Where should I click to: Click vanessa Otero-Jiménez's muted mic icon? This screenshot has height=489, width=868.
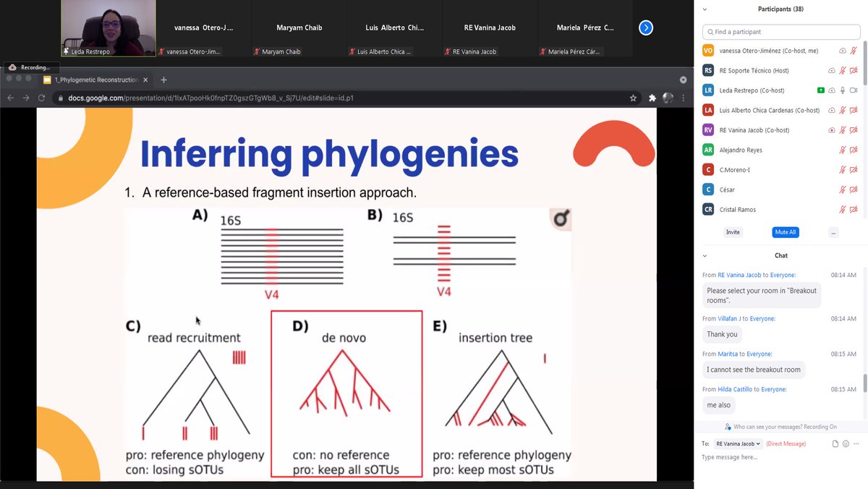click(854, 51)
